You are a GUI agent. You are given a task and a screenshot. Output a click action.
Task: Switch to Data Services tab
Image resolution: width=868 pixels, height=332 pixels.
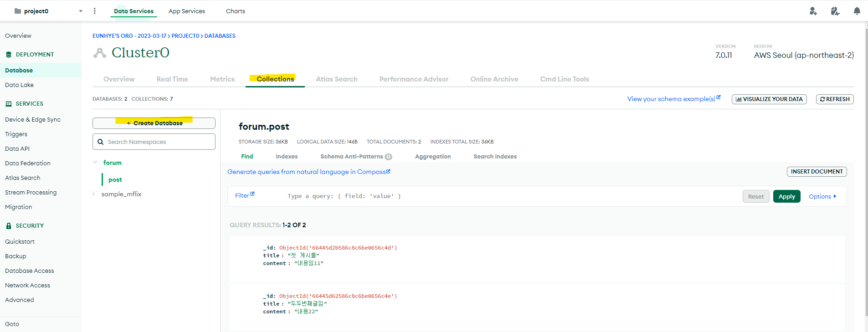tap(134, 11)
